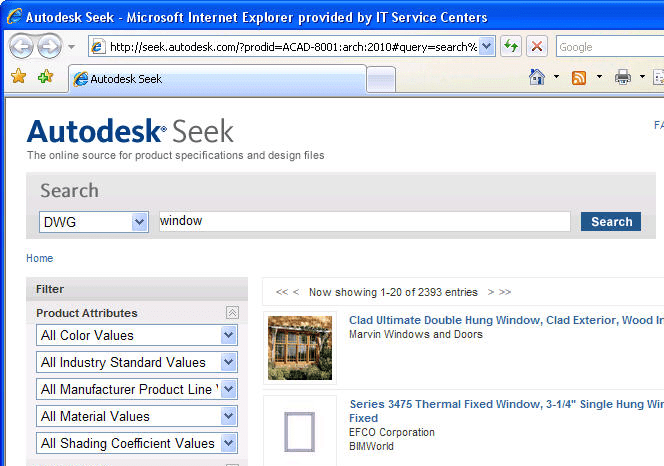Open the recent pages dropdown arrow

click(x=72, y=47)
